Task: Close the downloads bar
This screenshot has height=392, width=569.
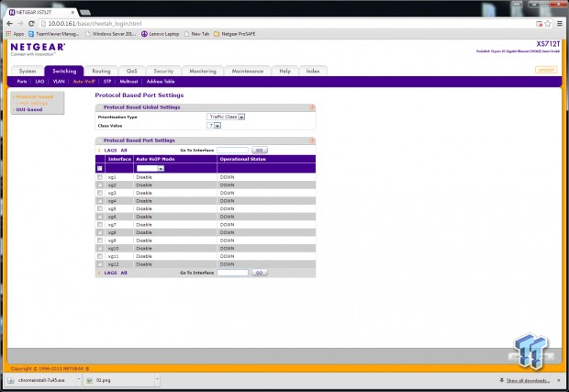Action: pos(559,380)
